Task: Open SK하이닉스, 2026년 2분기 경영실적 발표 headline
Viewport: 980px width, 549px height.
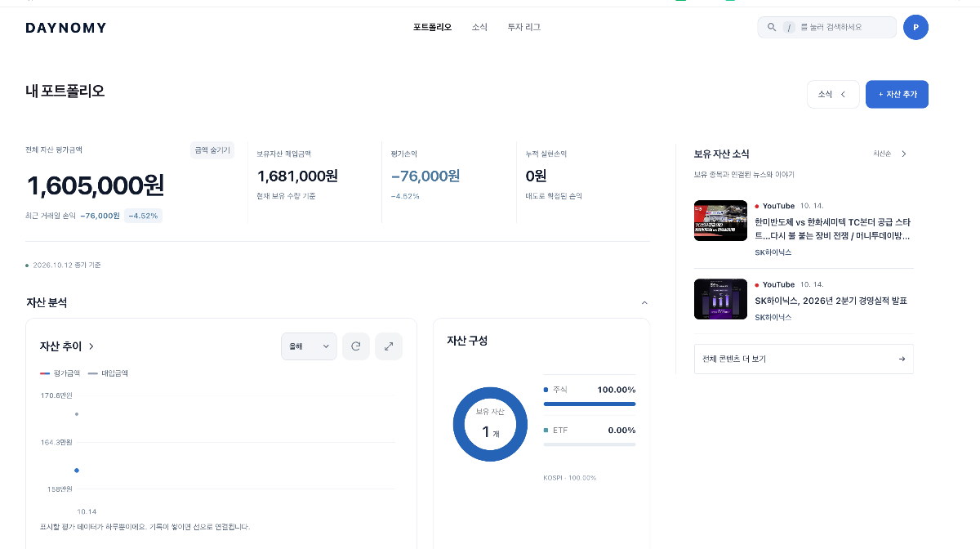Action: tap(831, 301)
